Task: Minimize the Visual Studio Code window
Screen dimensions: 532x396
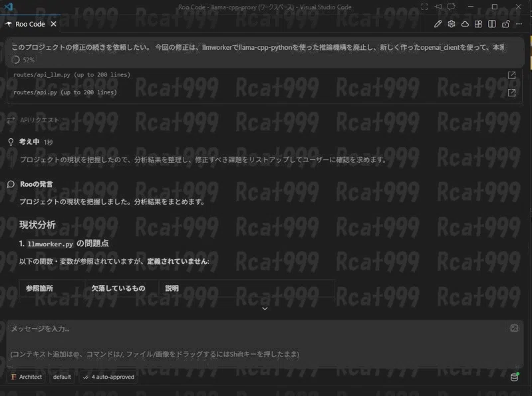Action: (471, 7)
